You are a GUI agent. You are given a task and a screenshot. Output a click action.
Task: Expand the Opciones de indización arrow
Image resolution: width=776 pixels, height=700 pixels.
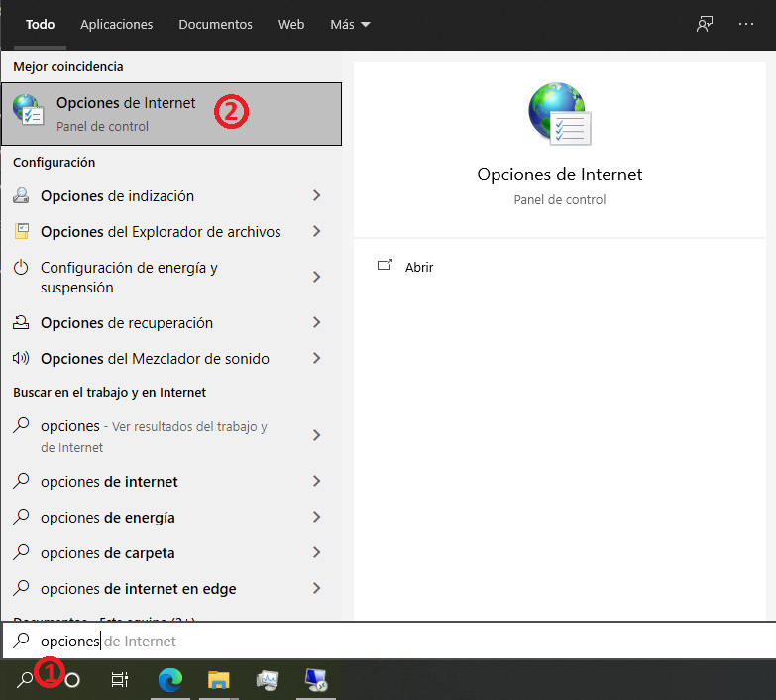coord(317,195)
